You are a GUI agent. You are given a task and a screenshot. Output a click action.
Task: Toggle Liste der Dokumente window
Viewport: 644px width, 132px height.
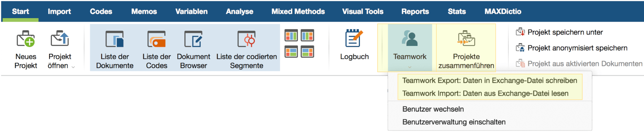115,48
